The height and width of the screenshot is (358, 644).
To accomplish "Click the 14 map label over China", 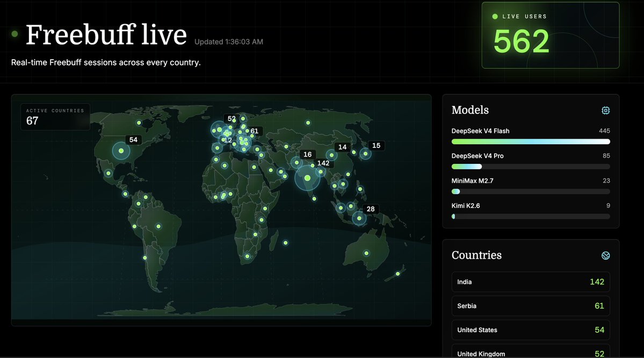I will point(342,147).
